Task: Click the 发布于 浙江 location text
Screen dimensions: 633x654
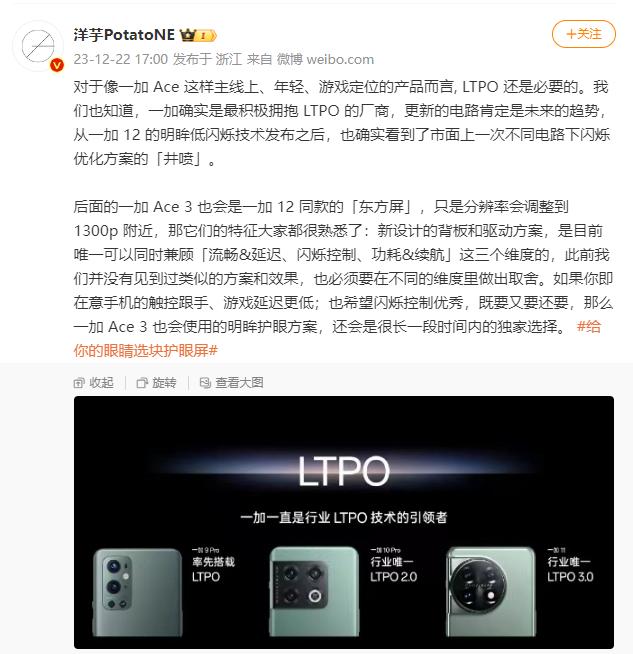Action: point(207,59)
